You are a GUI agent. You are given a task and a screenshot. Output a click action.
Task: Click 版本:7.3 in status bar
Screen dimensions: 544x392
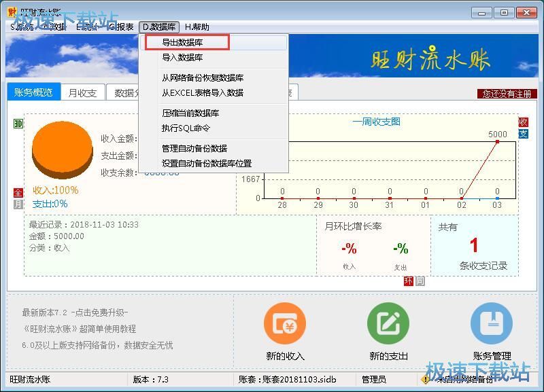pyautogui.click(x=150, y=380)
